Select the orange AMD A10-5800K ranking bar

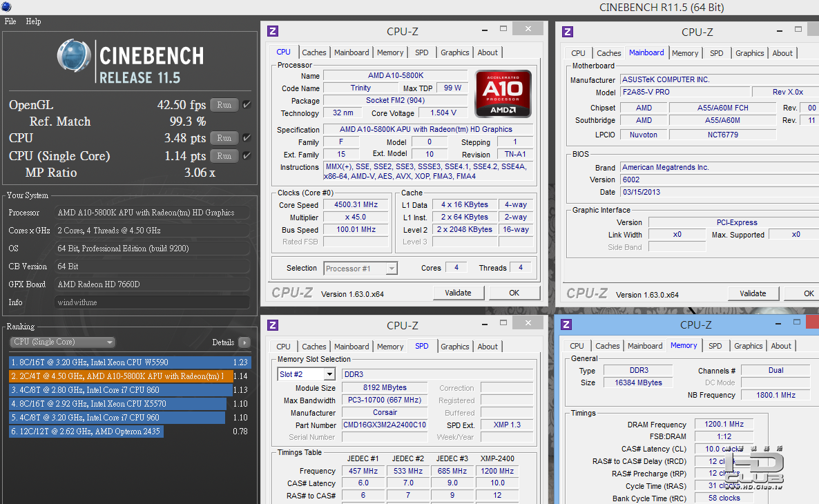point(117,376)
